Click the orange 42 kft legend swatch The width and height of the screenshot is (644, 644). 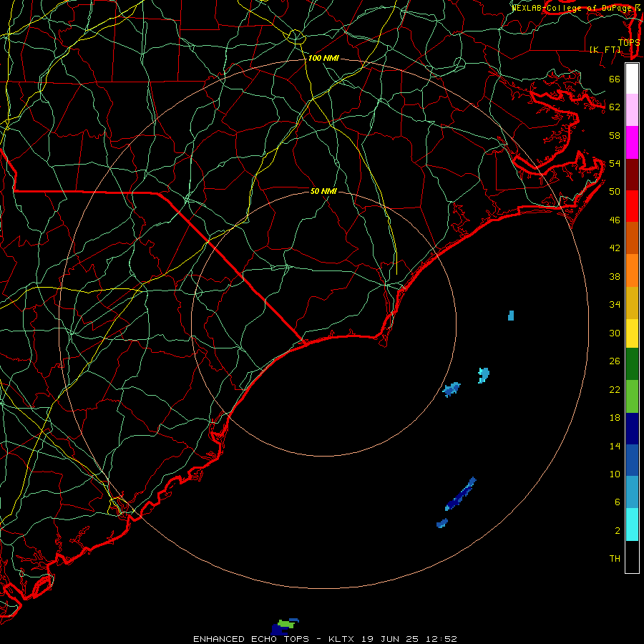pos(632,270)
